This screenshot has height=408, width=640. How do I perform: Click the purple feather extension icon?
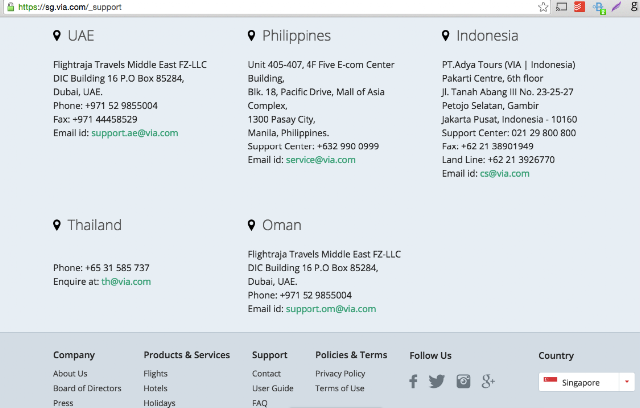616,7
